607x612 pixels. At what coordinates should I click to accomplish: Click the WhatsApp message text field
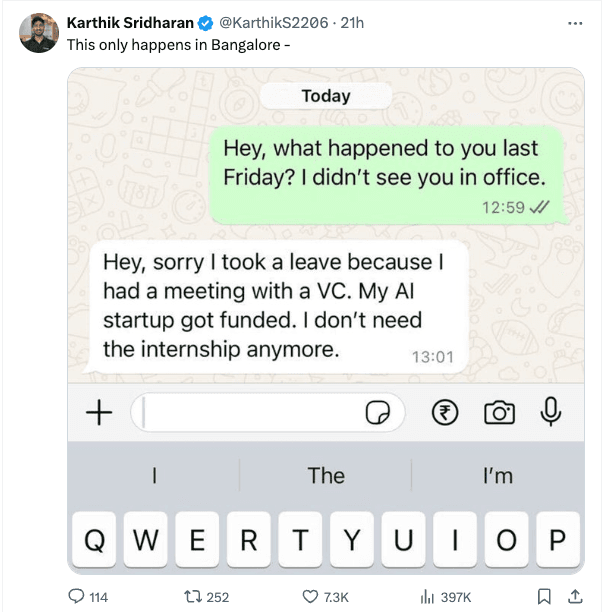tap(250, 412)
